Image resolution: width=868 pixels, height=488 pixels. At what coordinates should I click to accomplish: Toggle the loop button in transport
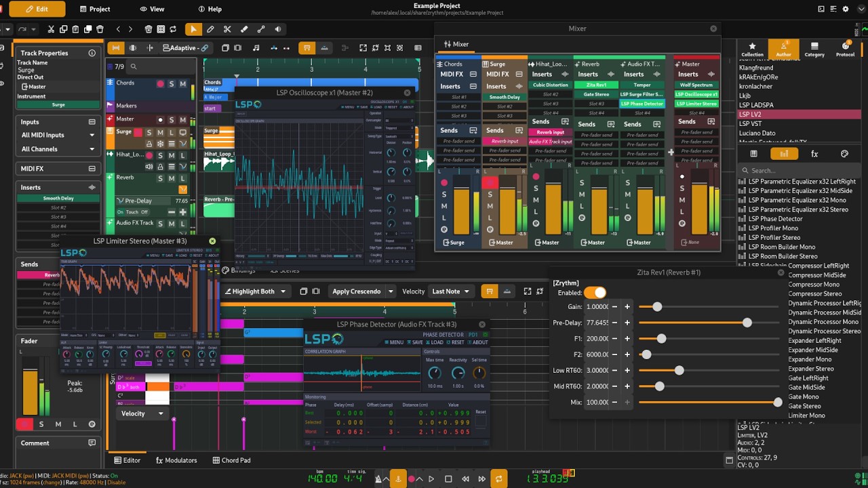pos(499,479)
